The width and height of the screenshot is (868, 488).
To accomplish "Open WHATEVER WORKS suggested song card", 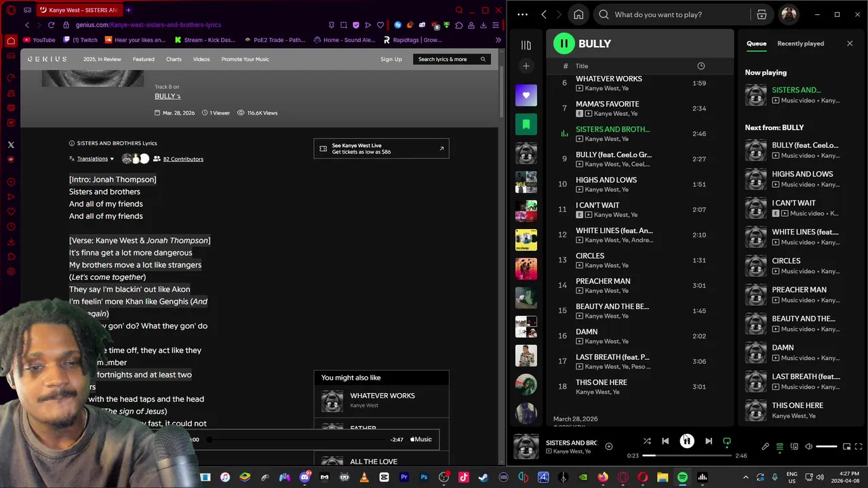I will click(x=381, y=401).
